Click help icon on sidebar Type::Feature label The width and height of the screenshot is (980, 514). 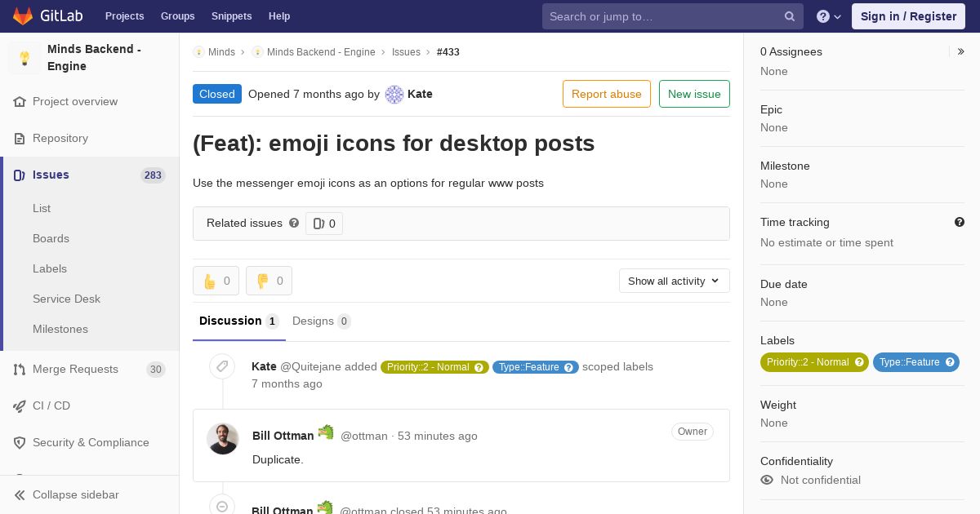point(950,362)
